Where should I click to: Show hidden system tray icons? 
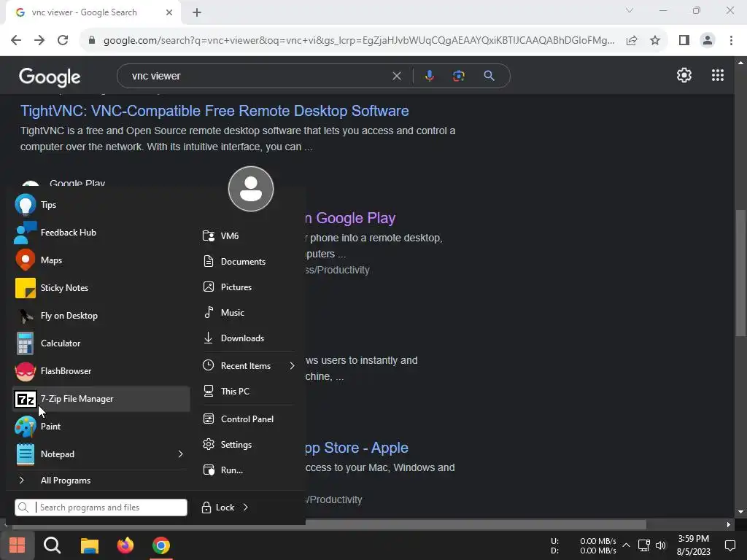click(x=627, y=545)
